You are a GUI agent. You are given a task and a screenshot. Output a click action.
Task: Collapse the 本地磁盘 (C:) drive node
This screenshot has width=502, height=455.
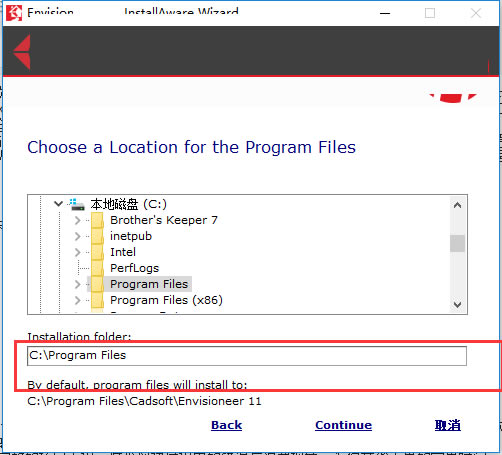58,204
